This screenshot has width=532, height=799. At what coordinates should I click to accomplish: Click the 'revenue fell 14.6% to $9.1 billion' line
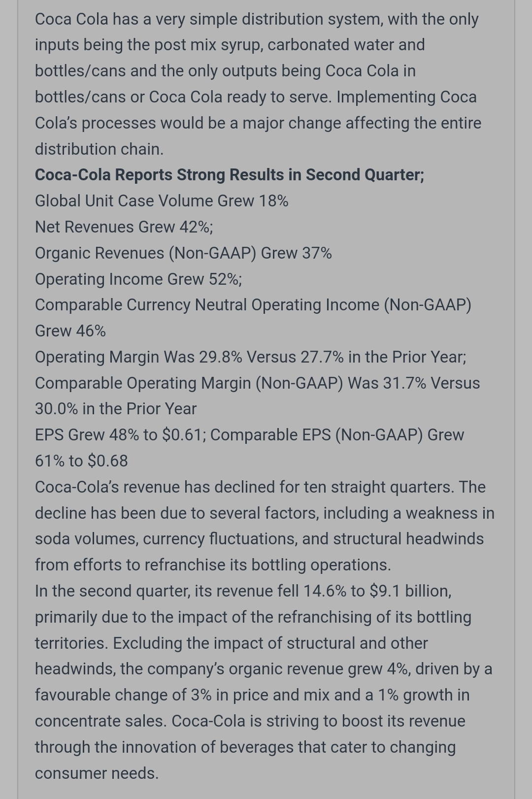coord(243,591)
